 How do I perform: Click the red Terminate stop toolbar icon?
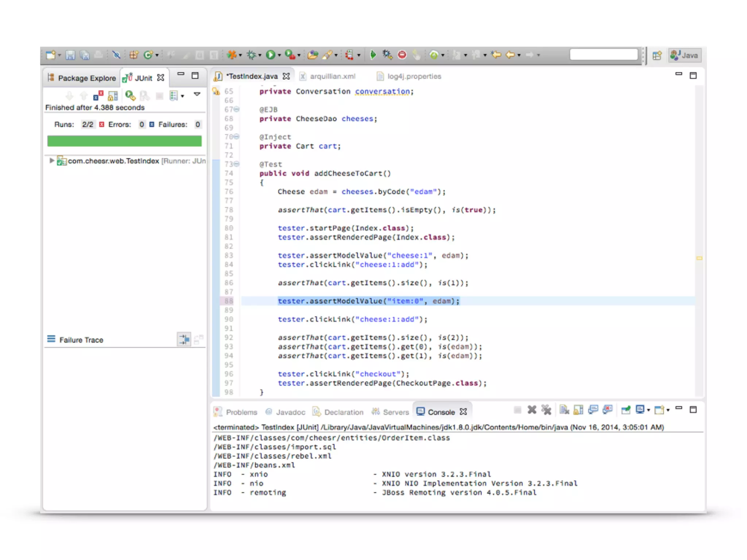click(402, 55)
